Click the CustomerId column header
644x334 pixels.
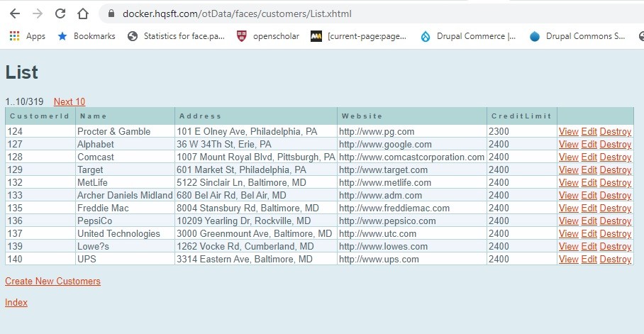40,116
